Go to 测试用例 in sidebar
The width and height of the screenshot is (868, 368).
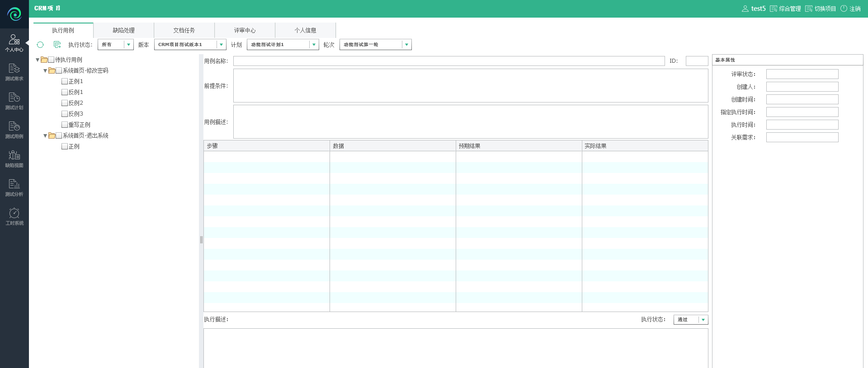[14, 130]
